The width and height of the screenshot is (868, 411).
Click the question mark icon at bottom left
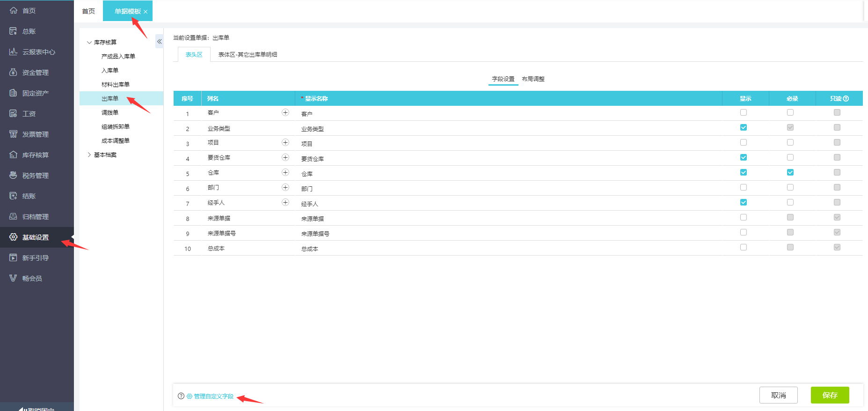[x=181, y=396]
